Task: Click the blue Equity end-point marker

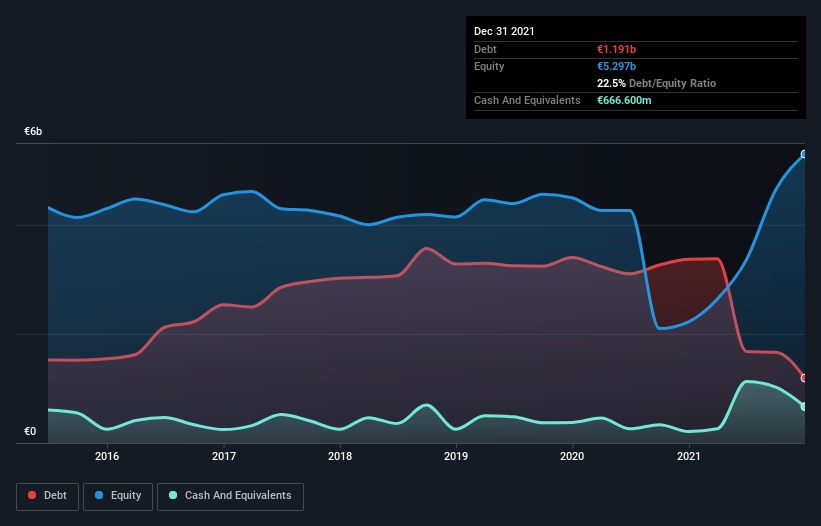Action: coord(804,154)
